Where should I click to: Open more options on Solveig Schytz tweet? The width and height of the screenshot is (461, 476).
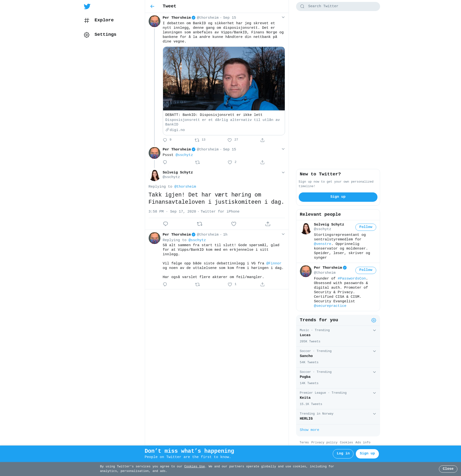click(x=283, y=173)
